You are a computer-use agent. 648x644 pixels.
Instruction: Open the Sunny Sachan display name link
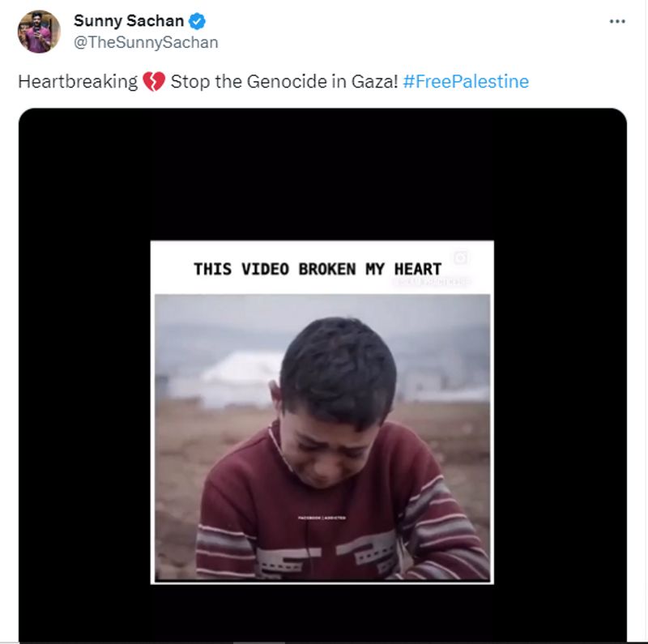point(128,20)
